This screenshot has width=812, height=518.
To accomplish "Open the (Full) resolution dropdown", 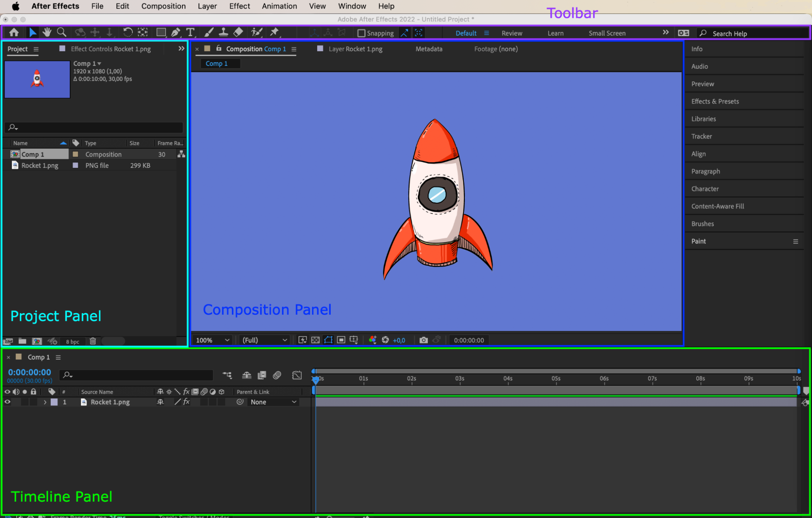I will [264, 340].
